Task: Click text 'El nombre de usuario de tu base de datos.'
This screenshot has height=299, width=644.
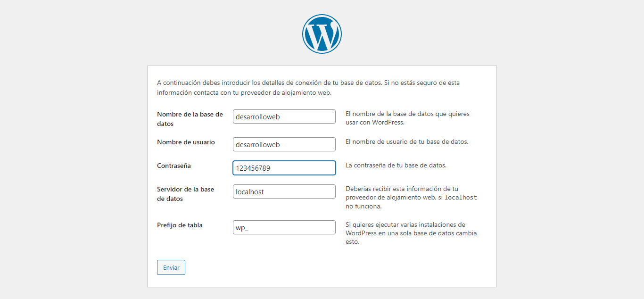Action: [407, 141]
